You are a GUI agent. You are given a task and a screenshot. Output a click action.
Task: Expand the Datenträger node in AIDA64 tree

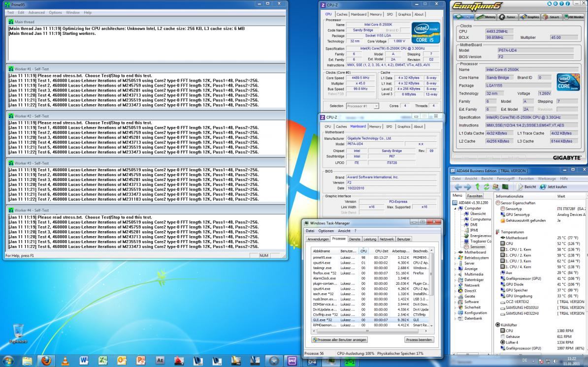pos(456,280)
